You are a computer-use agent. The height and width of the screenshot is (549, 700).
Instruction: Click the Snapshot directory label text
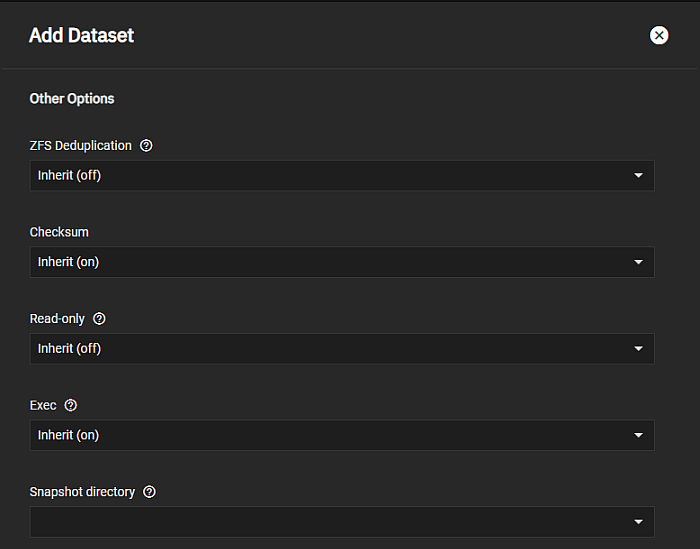pos(82,492)
